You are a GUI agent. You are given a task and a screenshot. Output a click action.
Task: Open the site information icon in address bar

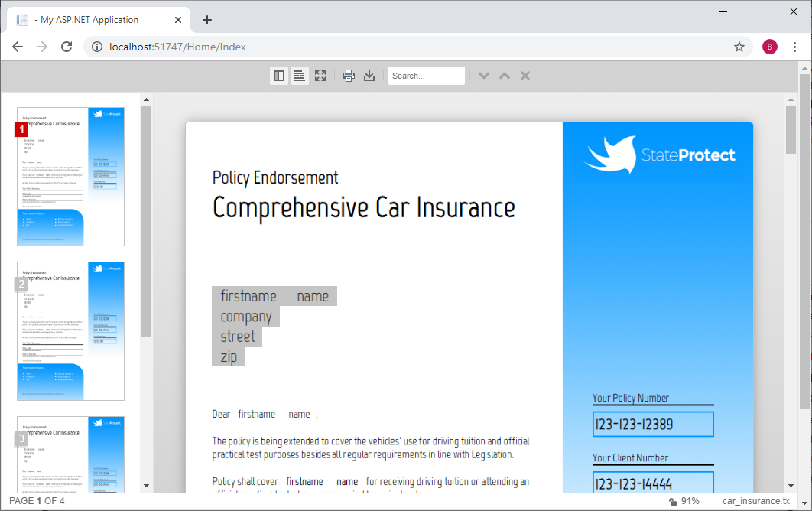click(96, 47)
